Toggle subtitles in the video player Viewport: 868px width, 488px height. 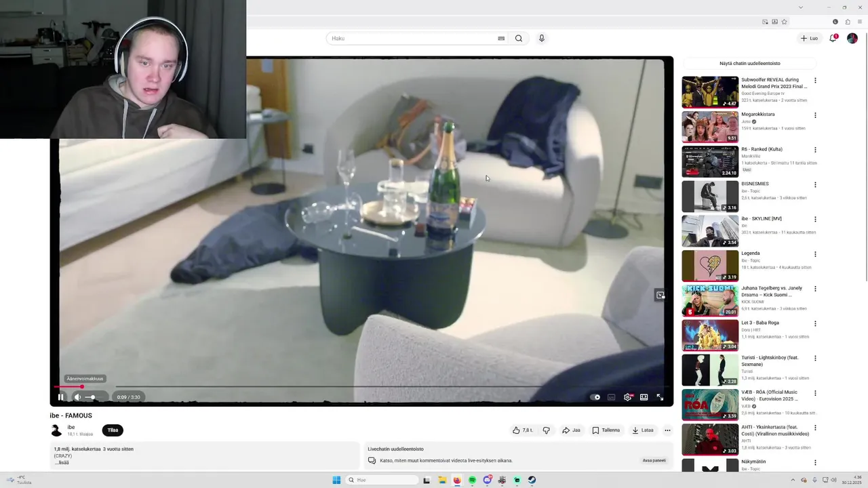click(612, 397)
